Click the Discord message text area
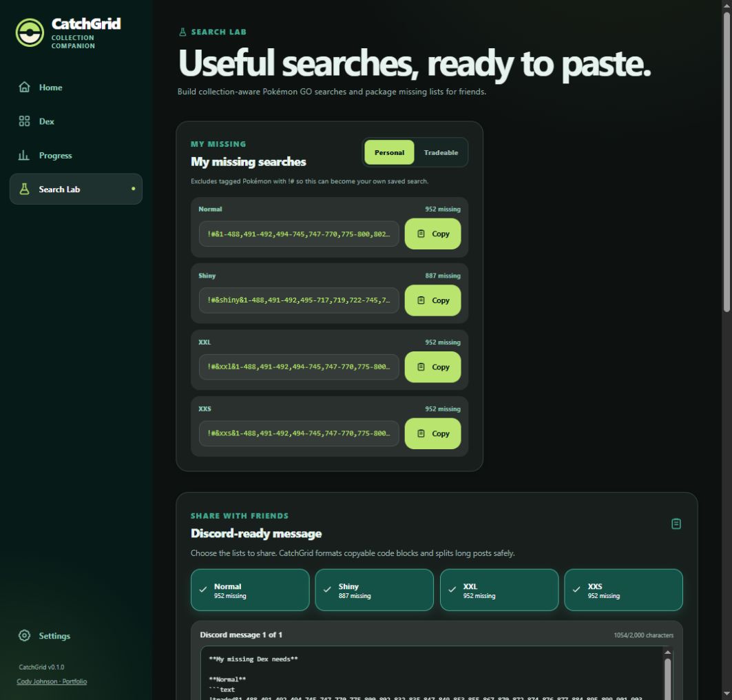The image size is (732, 700). point(433,673)
